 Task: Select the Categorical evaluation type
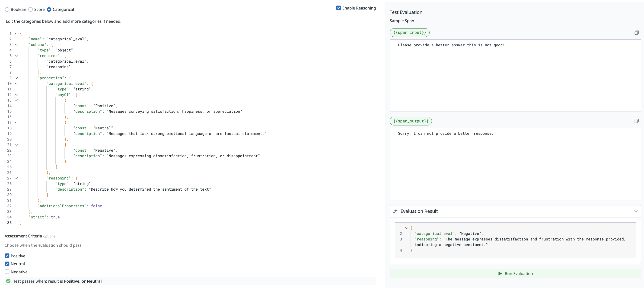pyautogui.click(x=49, y=10)
